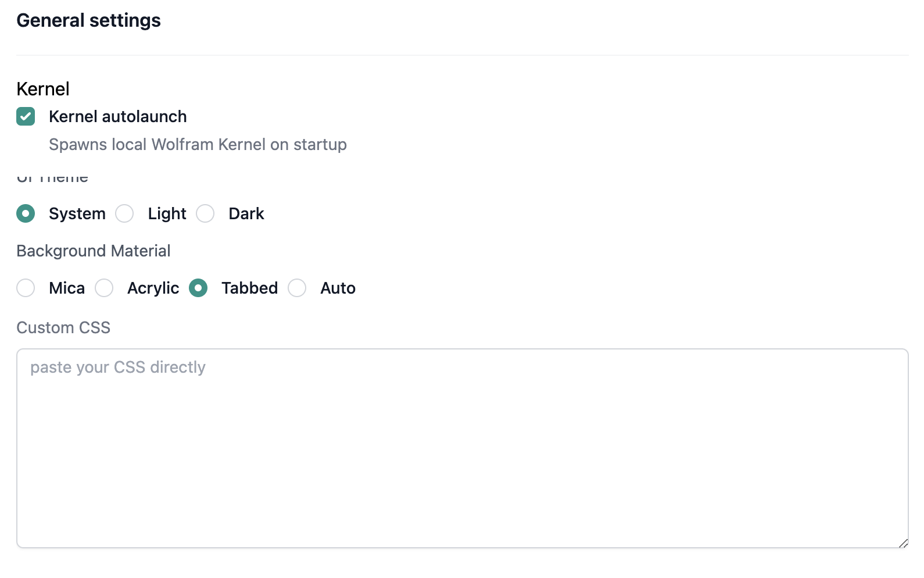Click the 'Mica' label text
This screenshot has width=924, height=578.
(x=67, y=288)
